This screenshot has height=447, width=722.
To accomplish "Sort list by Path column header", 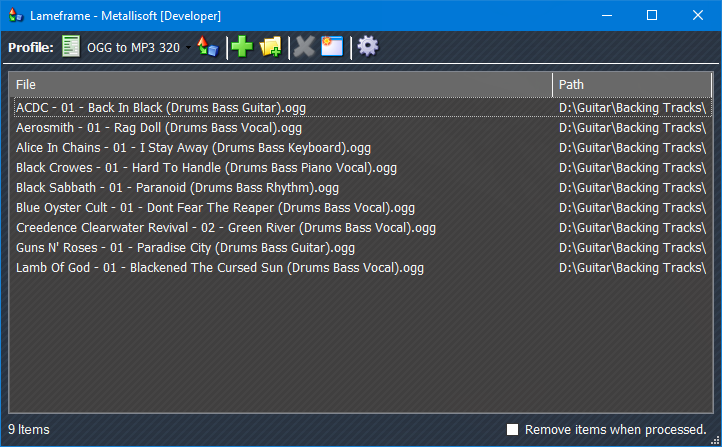I will click(632, 85).
